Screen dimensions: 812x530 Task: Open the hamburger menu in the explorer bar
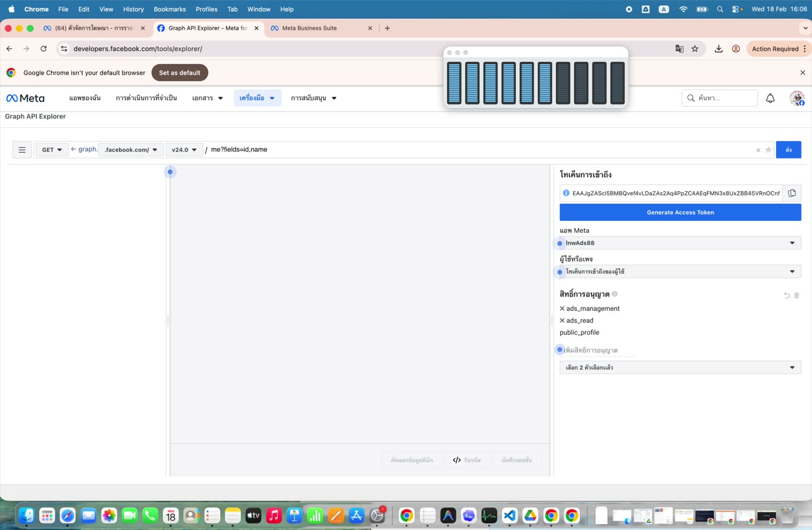(x=22, y=150)
